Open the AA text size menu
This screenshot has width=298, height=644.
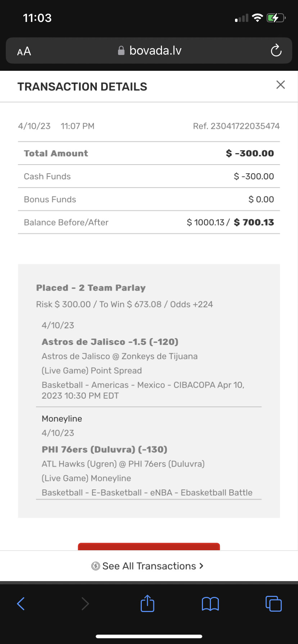coord(24,51)
